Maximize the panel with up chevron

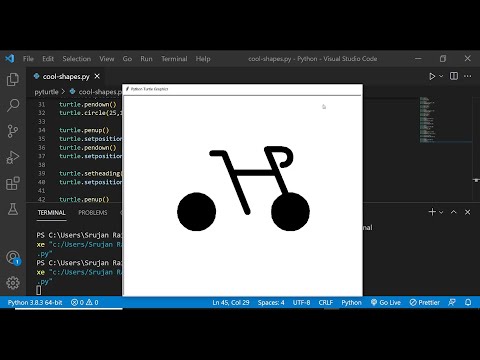454,212
